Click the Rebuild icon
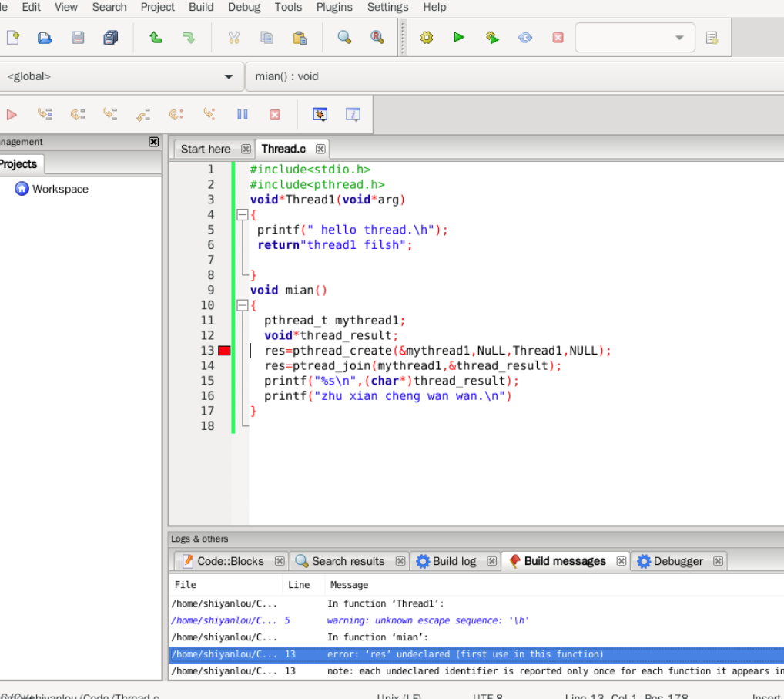The width and height of the screenshot is (784, 699). tap(525, 37)
